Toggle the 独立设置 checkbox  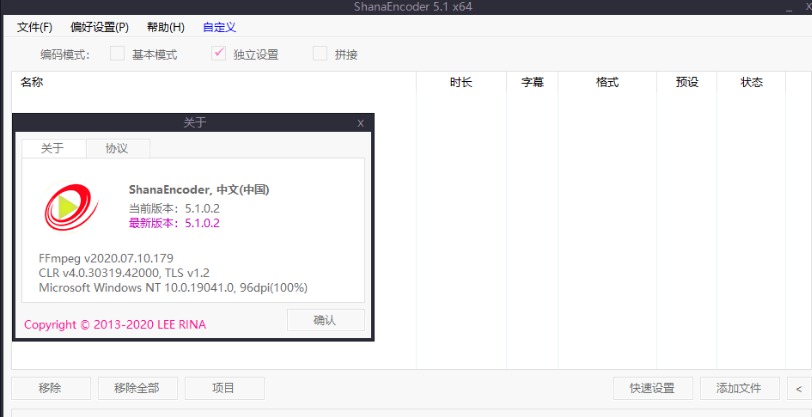[x=219, y=54]
